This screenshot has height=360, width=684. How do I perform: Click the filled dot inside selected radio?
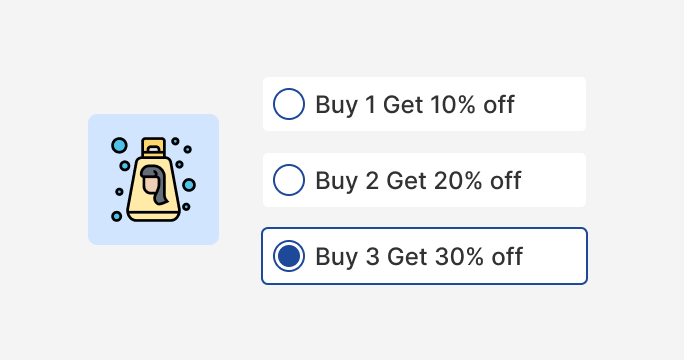pos(289,256)
